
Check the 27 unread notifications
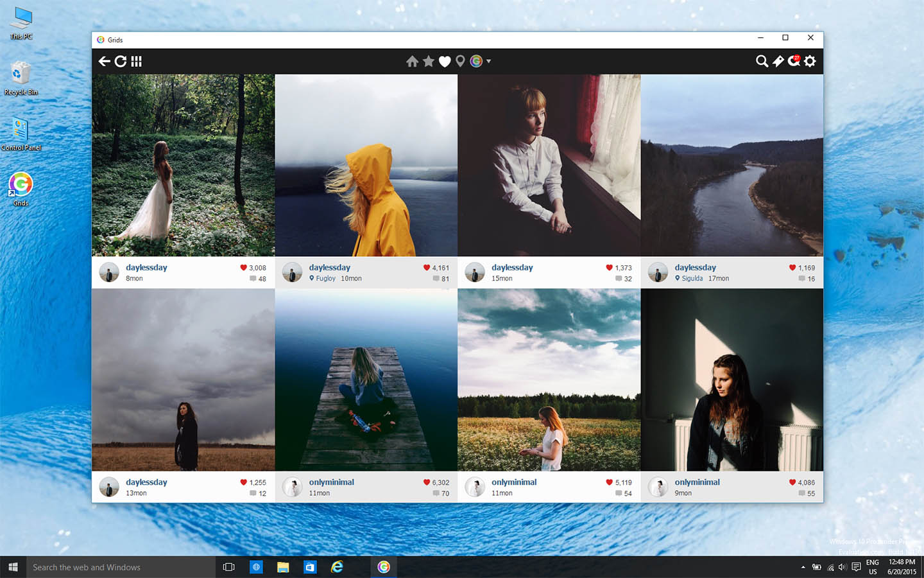[794, 61]
